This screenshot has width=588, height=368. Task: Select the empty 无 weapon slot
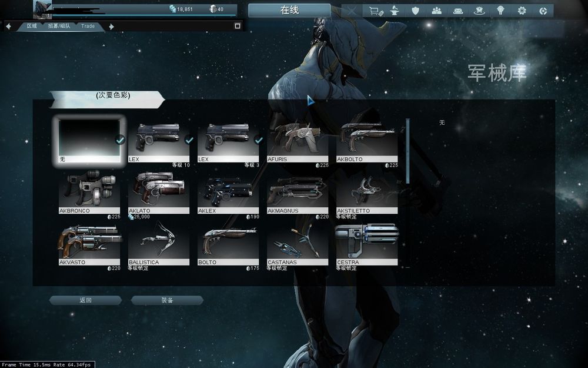click(x=89, y=141)
